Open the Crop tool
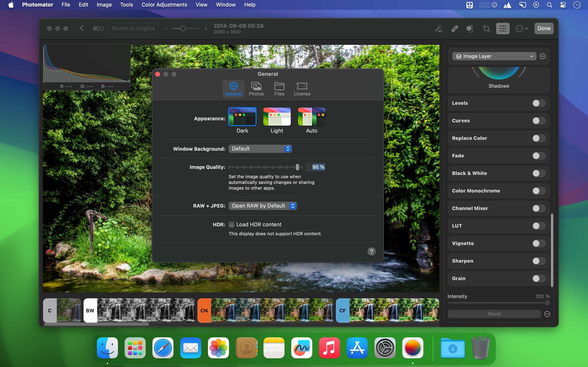Viewport: 588px width, 367px height. pos(486,29)
